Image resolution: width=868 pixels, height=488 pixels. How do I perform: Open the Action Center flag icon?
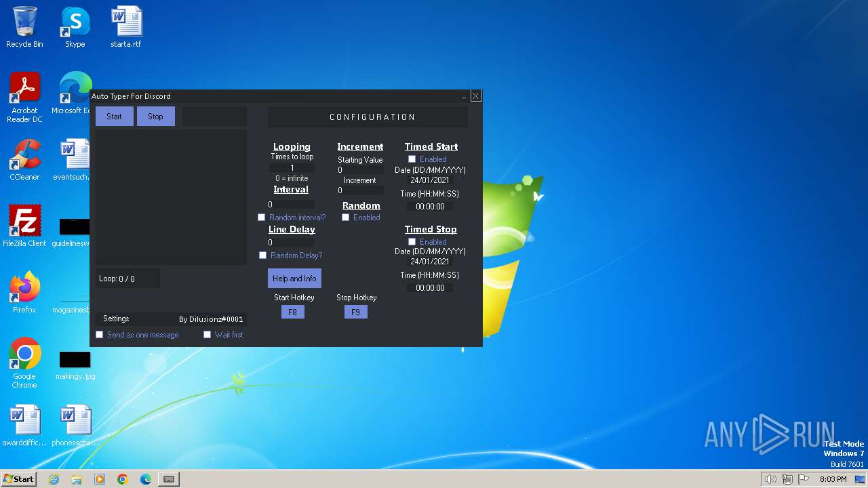click(x=804, y=479)
